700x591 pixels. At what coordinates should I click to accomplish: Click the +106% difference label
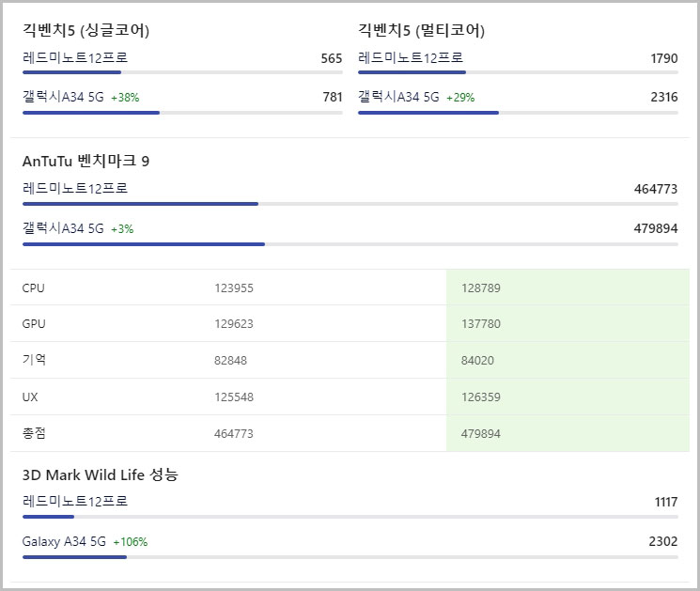point(131,542)
